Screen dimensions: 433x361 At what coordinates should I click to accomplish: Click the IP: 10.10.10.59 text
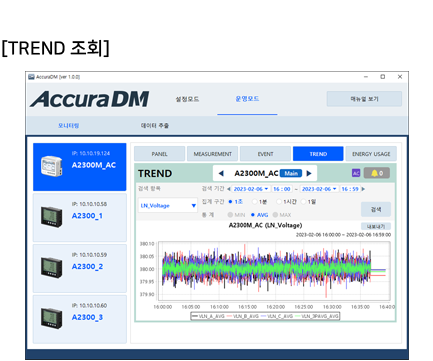89,255
